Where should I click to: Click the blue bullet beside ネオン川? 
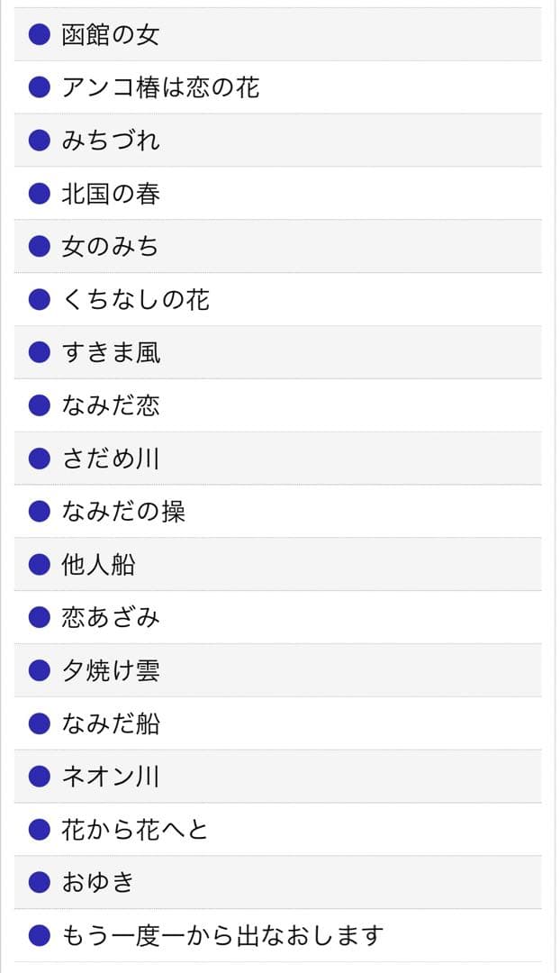point(37,777)
